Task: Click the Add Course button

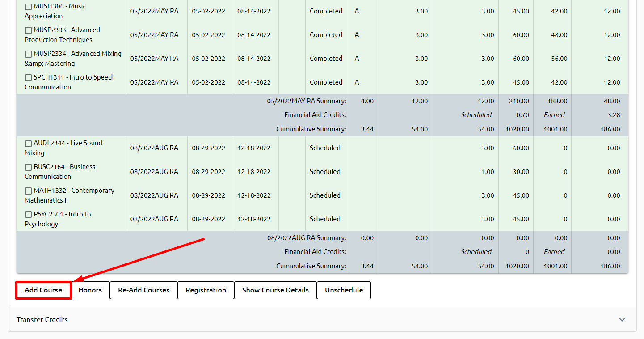Action: coord(43,290)
